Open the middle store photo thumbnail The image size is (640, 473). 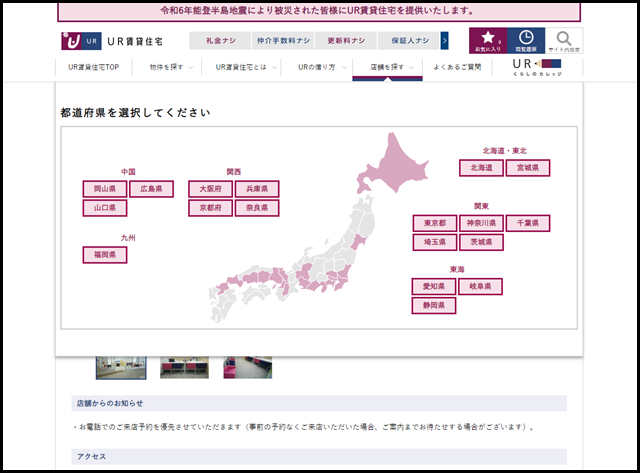pyautogui.click(x=184, y=367)
